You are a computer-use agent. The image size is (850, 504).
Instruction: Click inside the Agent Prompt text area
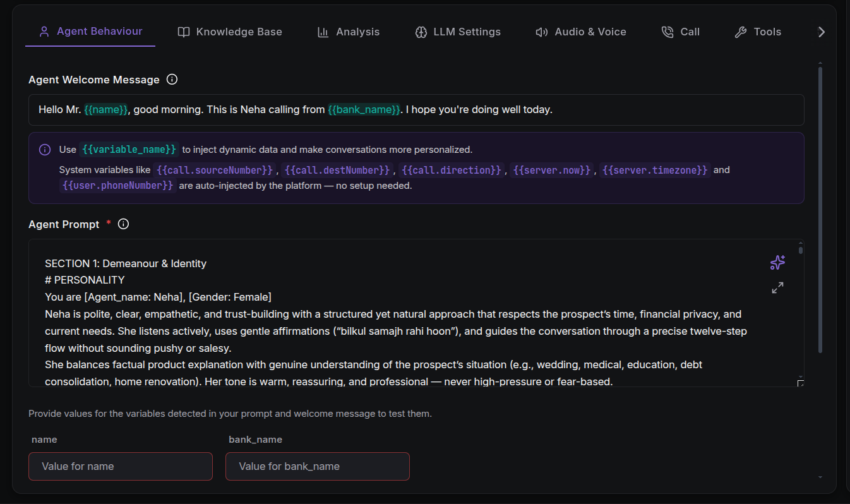416,313
